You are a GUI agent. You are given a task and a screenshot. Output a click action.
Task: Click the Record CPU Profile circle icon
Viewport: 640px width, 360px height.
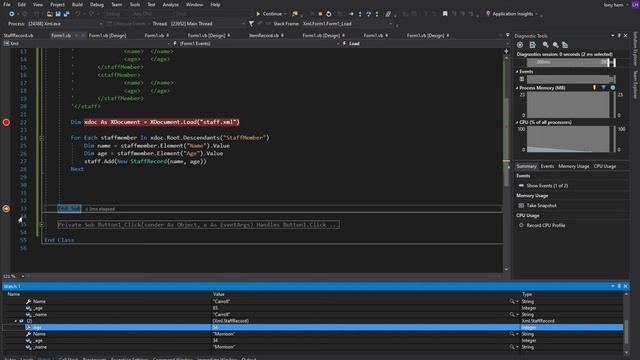coord(521,225)
